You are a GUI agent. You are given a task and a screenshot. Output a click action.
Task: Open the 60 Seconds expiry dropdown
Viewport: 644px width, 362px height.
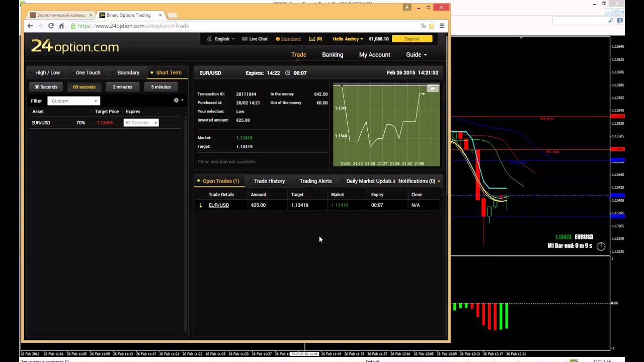point(141,123)
